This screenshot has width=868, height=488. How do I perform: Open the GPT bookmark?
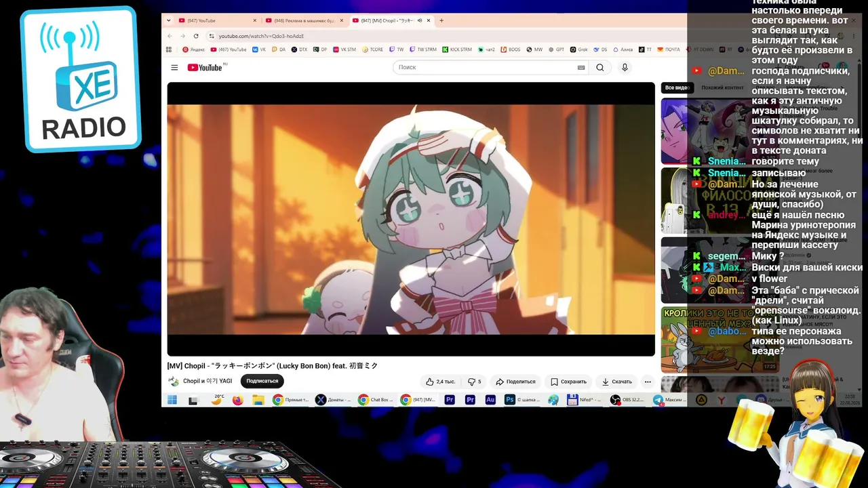[x=556, y=49]
